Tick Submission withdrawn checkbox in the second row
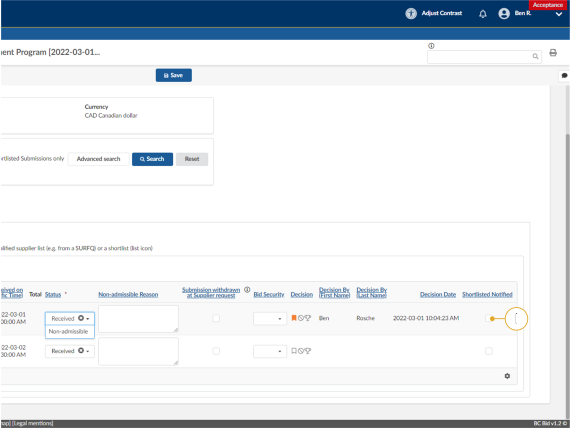The height and width of the screenshot is (428, 570). 216,351
